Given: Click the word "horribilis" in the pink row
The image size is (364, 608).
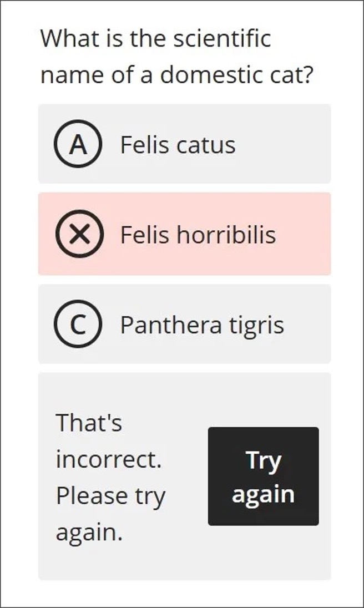Looking at the screenshot, I should pos(226,235).
